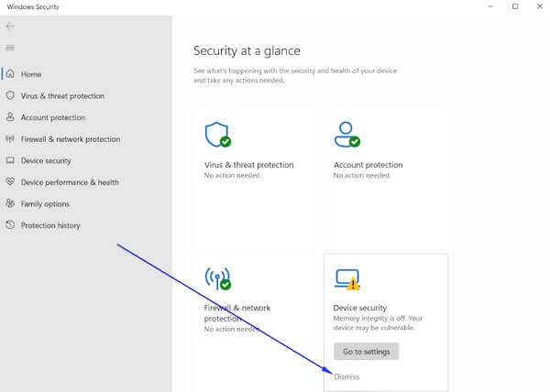This screenshot has height=392, width=550.
Task: Click the Protection history clock icon
Action: coord(11,225)
